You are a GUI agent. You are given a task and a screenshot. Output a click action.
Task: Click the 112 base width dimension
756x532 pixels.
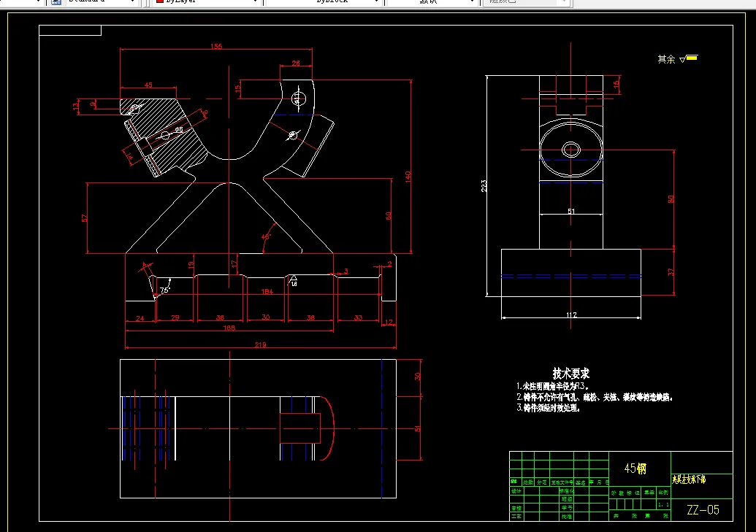[x=571, y=315]
